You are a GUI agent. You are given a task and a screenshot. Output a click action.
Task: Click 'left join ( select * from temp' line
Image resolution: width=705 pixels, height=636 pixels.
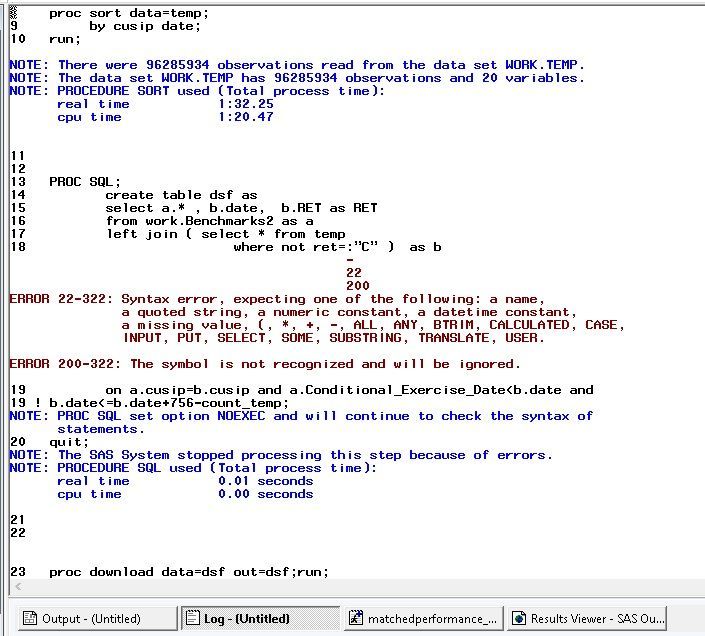coord(226,234)
